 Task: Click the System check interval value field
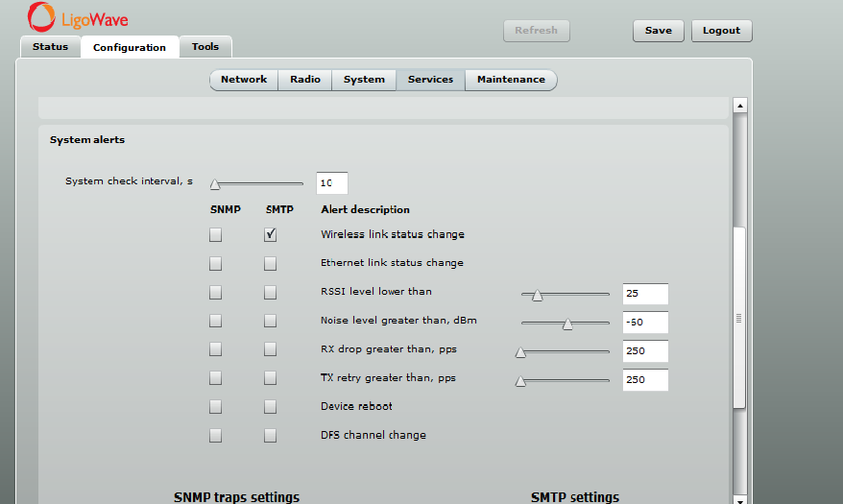331,183
